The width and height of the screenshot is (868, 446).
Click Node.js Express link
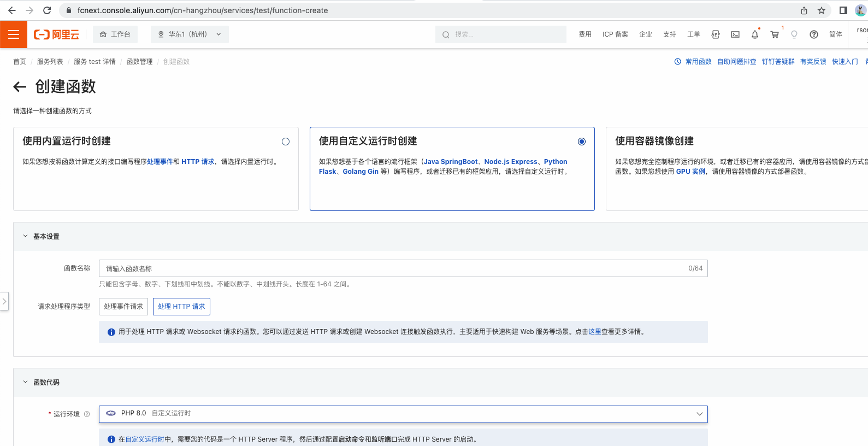click(511, 162)
